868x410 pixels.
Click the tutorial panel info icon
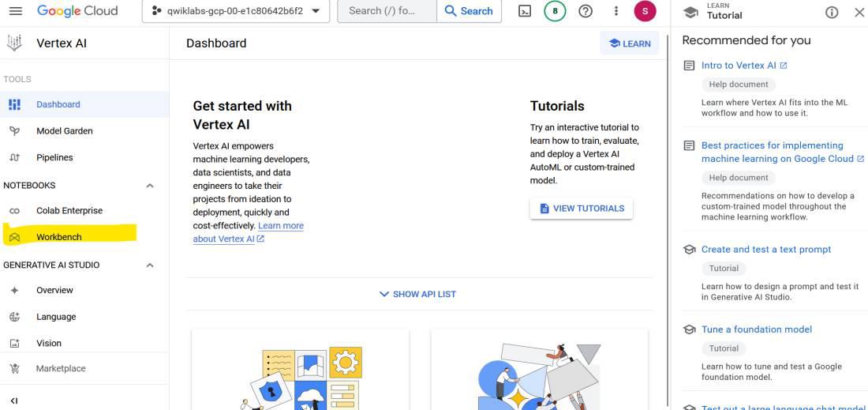pos(832,12)
